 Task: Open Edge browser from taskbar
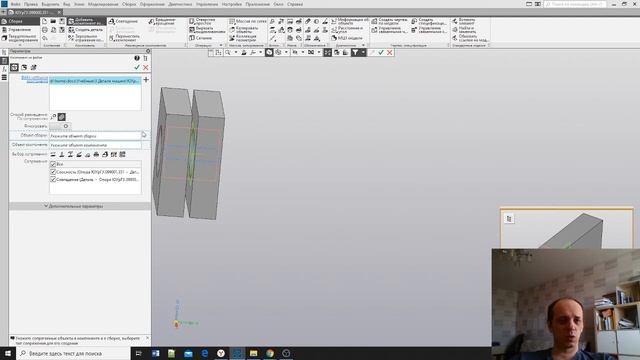[204, 353]
